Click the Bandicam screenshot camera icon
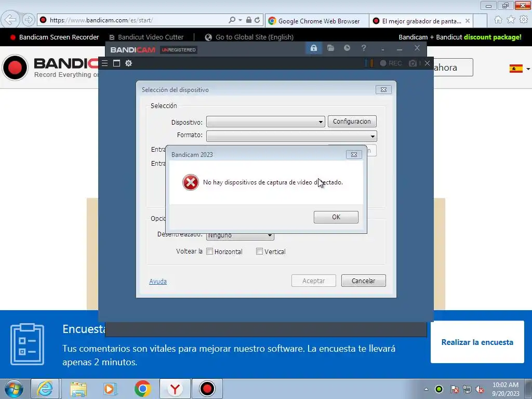532x399 pixels. 413,63
